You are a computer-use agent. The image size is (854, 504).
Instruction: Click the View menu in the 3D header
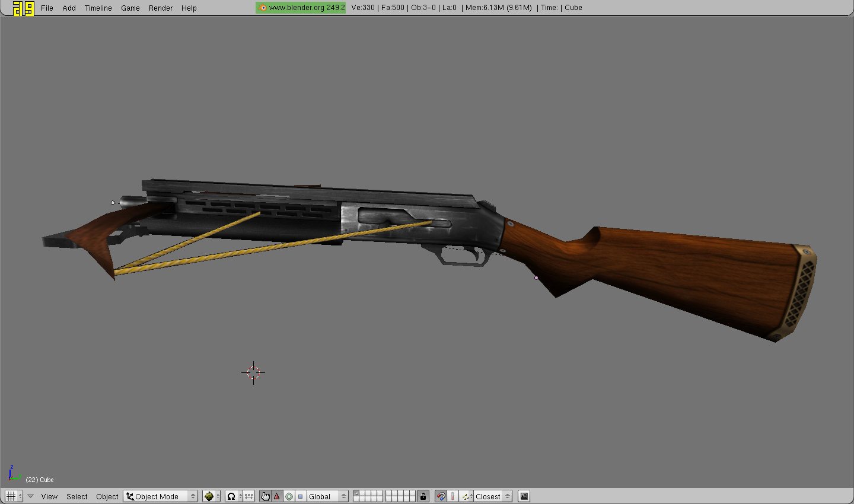(49, 496)
